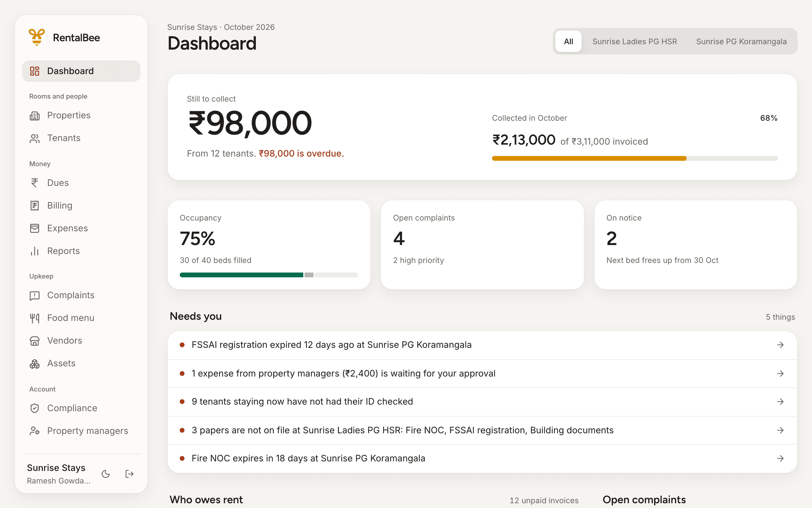The image size is (812, 508).
Task: Open 9 tenants ID not checked item
Action: coord(482,402)
